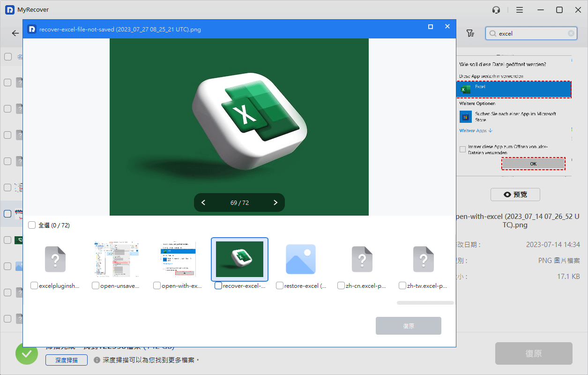Select the open-with-ex... thumbnail
The width and height of the screenshot is (588, 375).
click(179, 259)
